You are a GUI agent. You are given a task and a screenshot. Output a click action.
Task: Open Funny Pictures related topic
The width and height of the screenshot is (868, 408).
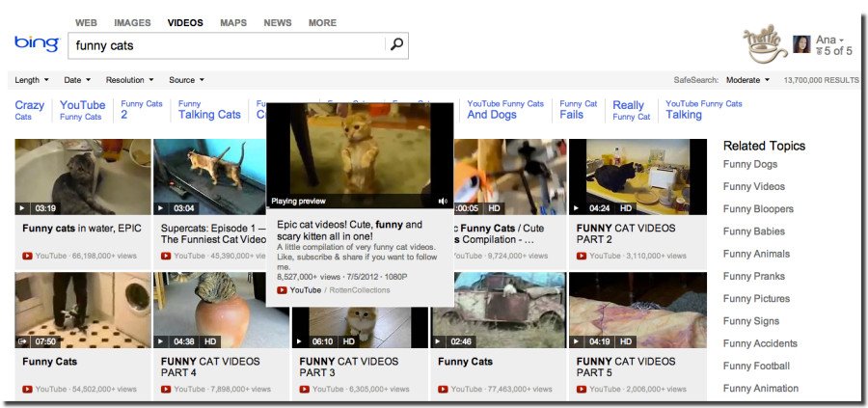[x=756, y=299]
